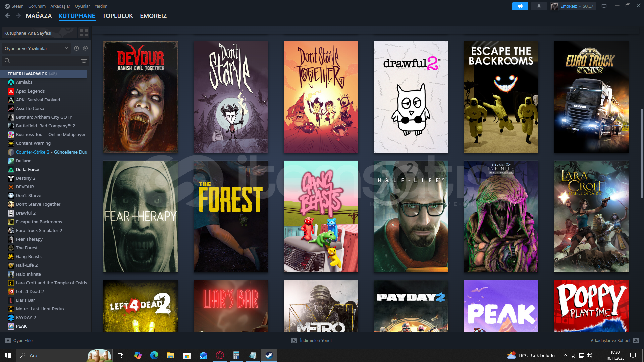644x362 pixels.
Task: Toggle show ready-to-play games icon
Action: [x=85, y=48]
